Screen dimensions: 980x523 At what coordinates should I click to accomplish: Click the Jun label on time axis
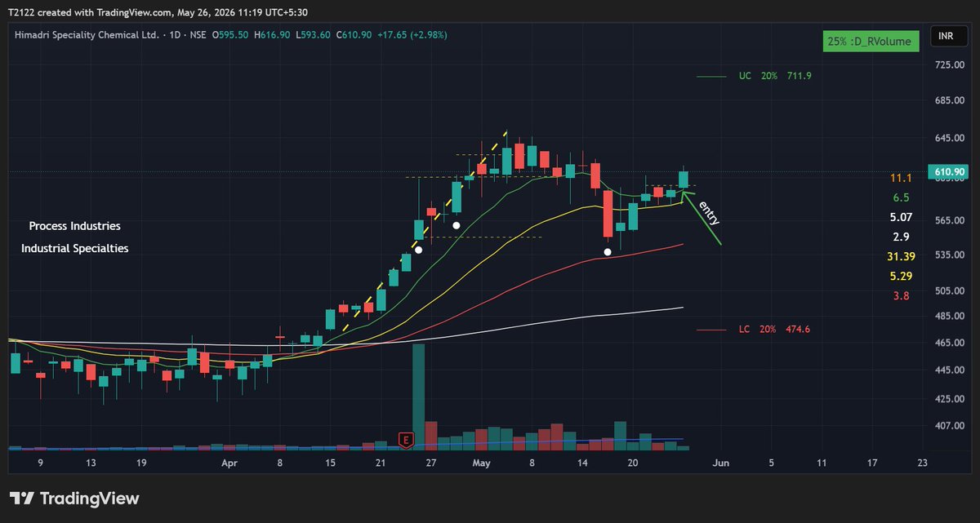pyautogui.click(x=720, y=463)
